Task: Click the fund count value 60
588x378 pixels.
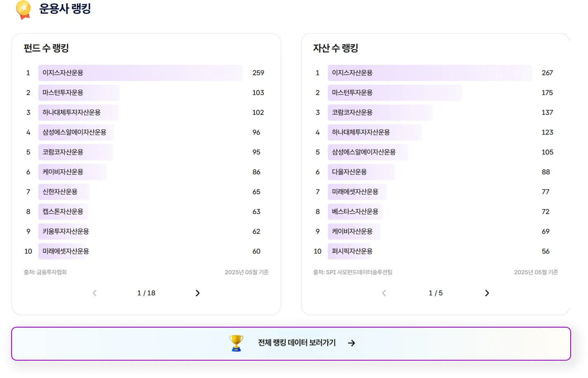Action: (x=256, y=251)
